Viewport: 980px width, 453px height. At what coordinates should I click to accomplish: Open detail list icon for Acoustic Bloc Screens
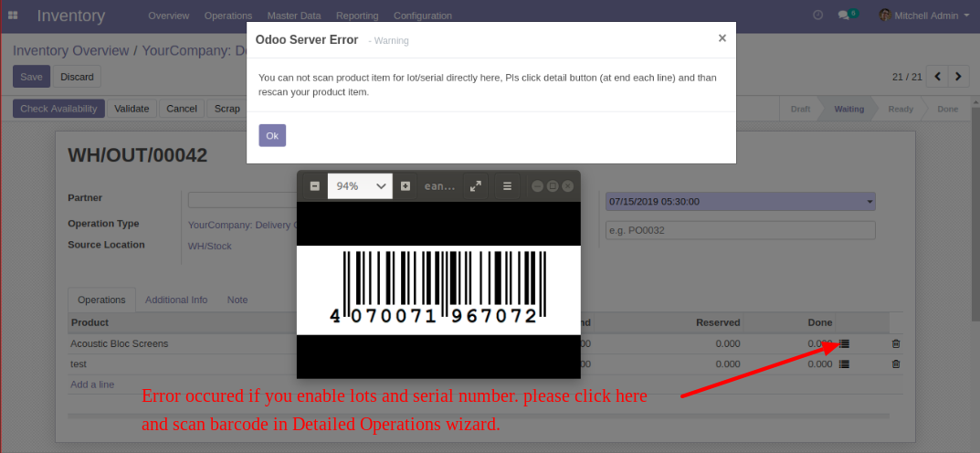845,343
